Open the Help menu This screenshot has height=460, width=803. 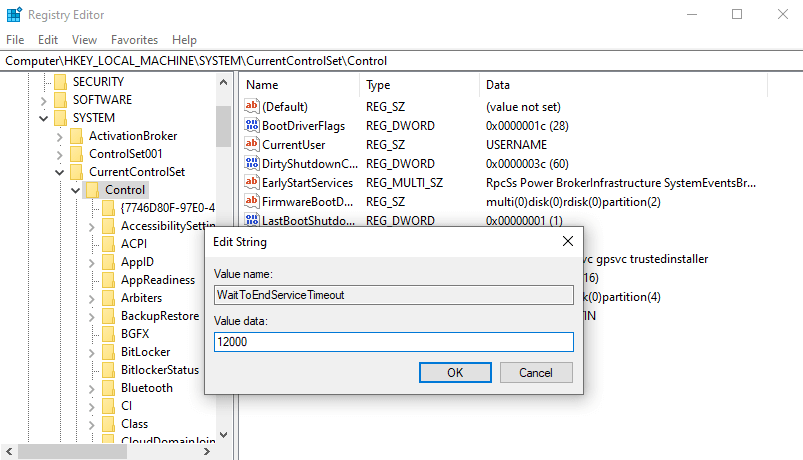click(184, 39)
